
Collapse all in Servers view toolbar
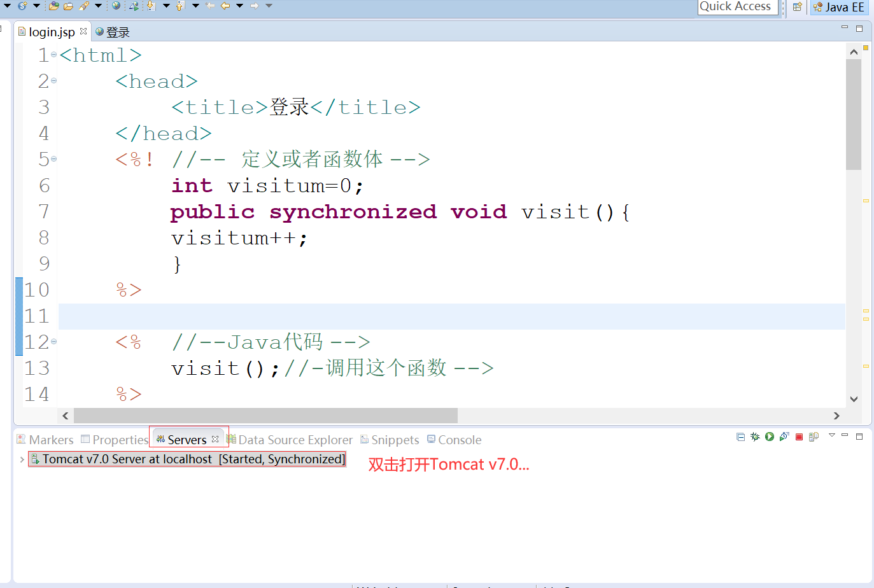tap(740, 437)
